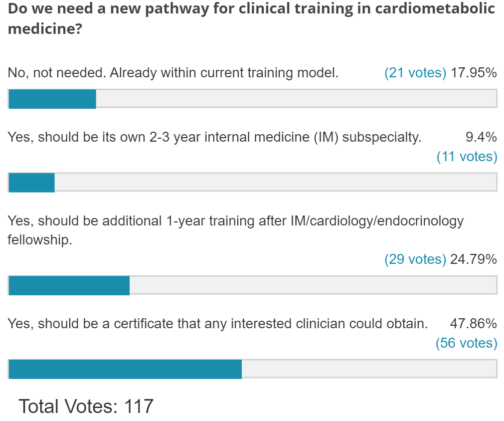Click the poll question heading about cardiometabolic training
The height and width of the screenshot is (421, 504).
[x=251, y=19]
